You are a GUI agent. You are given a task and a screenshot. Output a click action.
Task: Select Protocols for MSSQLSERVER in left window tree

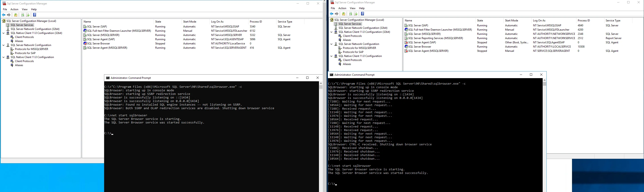(32, 49)
